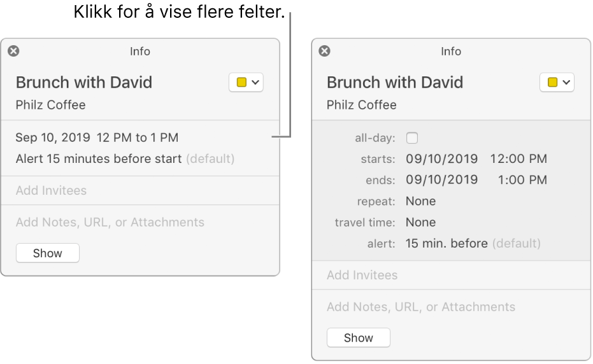Click Show button in left popover
This screenshot has height=364, width=593.
click(x=48, y=253)
